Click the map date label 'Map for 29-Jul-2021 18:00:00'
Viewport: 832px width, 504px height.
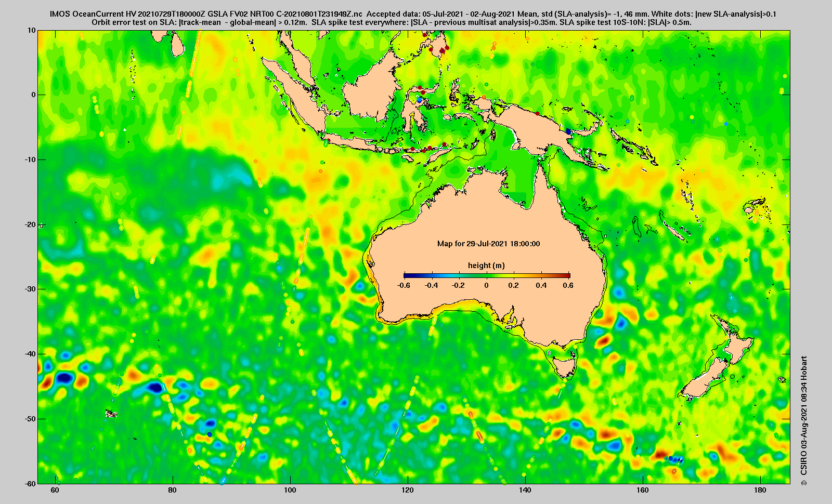(488, 244)
